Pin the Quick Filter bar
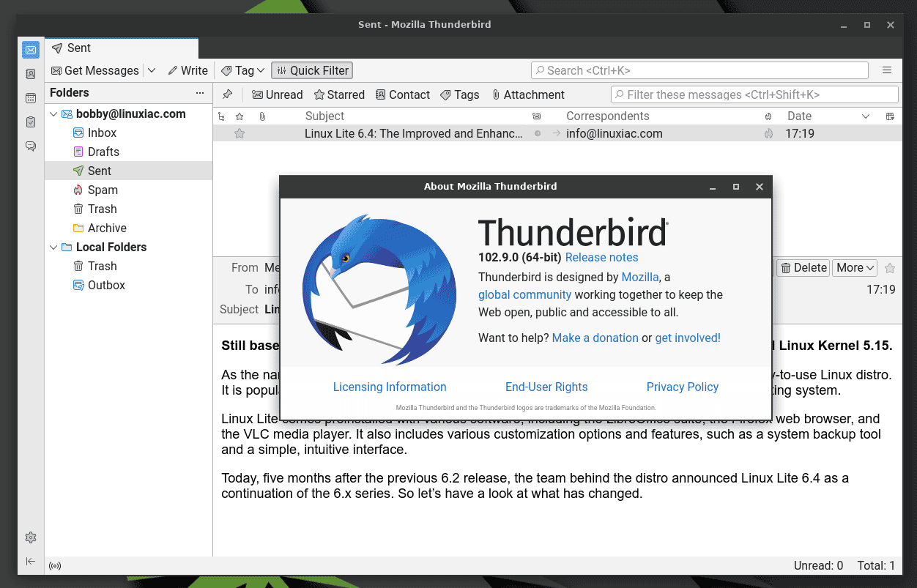Screen dimensions: 917x588 coord(227,94)
